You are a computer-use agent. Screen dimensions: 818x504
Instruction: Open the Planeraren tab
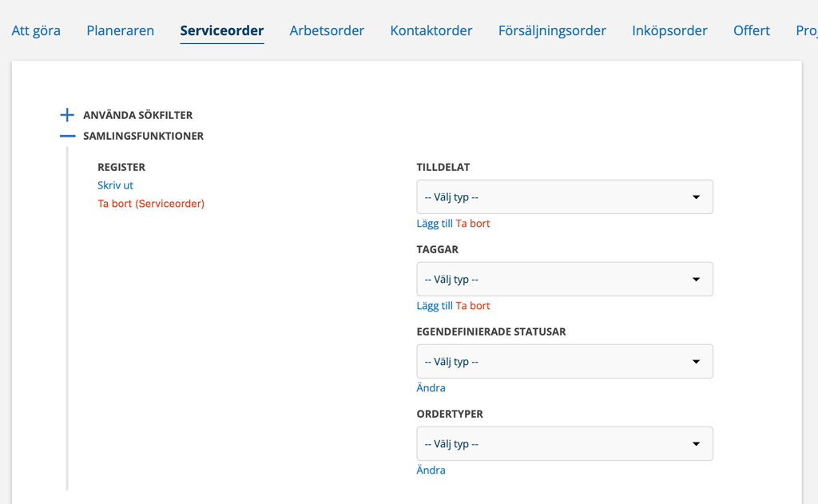click(120, 30)
